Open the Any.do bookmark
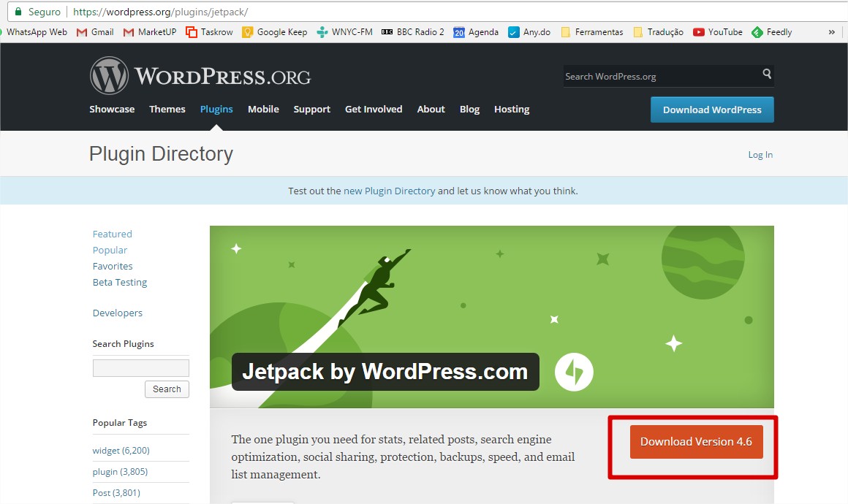The image size is (848, 504). tap(529, 32)
